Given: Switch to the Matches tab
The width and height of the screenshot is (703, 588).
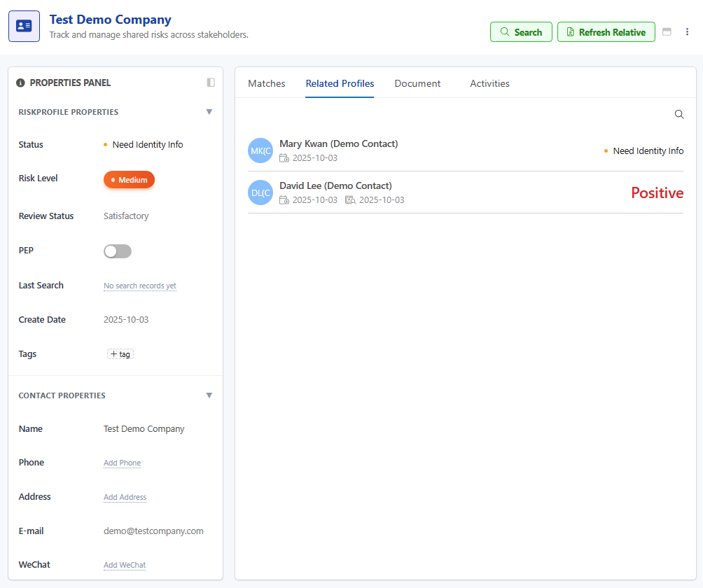Looking at the screenshot, I should [266, 83].
